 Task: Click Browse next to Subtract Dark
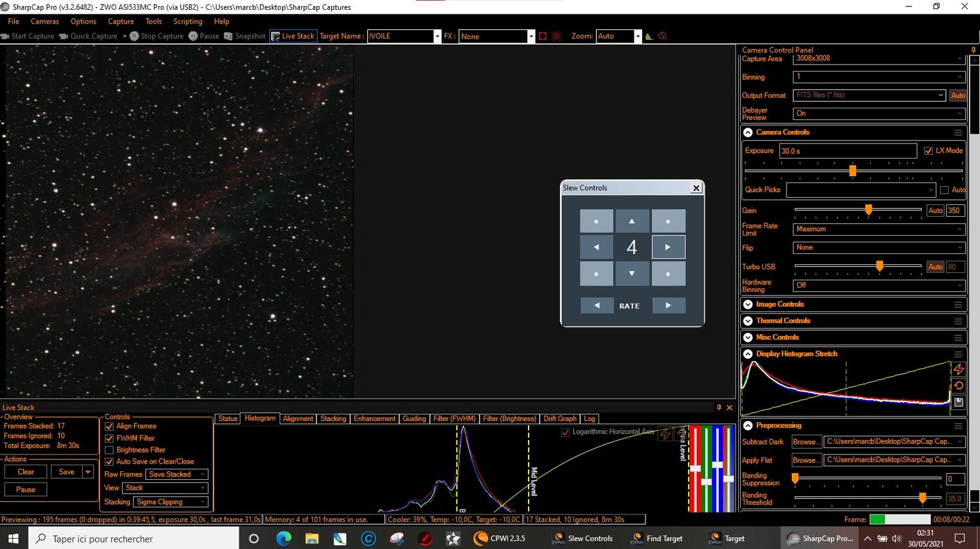tap(805, 442)
